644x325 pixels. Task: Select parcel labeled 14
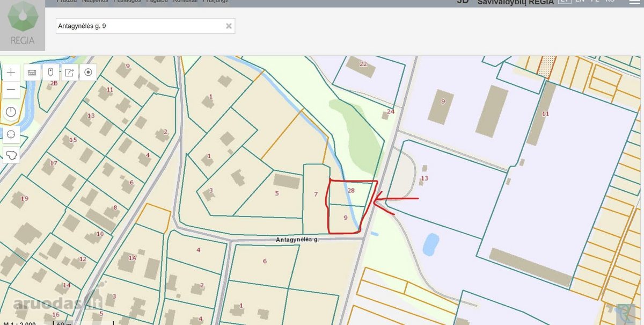click(67, 285)
